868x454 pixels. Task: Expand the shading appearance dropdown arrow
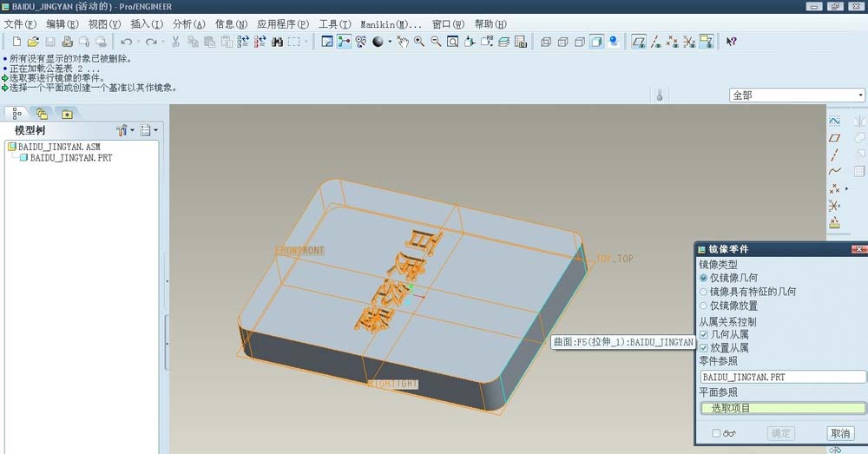pyautogui.click(x=390, y=42)
